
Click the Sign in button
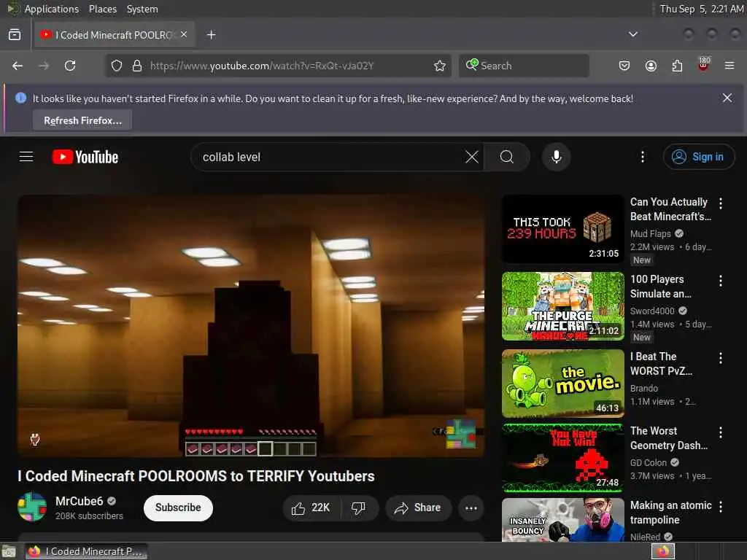click(x=698, y=157)
